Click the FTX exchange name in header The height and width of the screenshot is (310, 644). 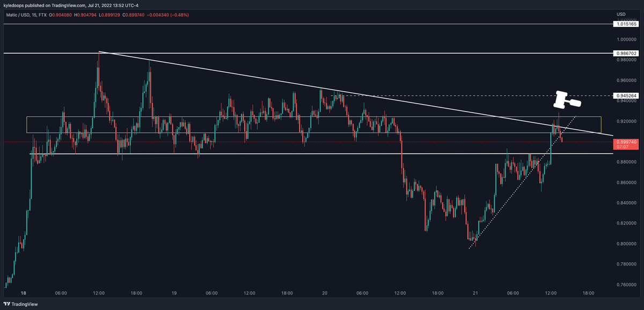coord(42,14)
